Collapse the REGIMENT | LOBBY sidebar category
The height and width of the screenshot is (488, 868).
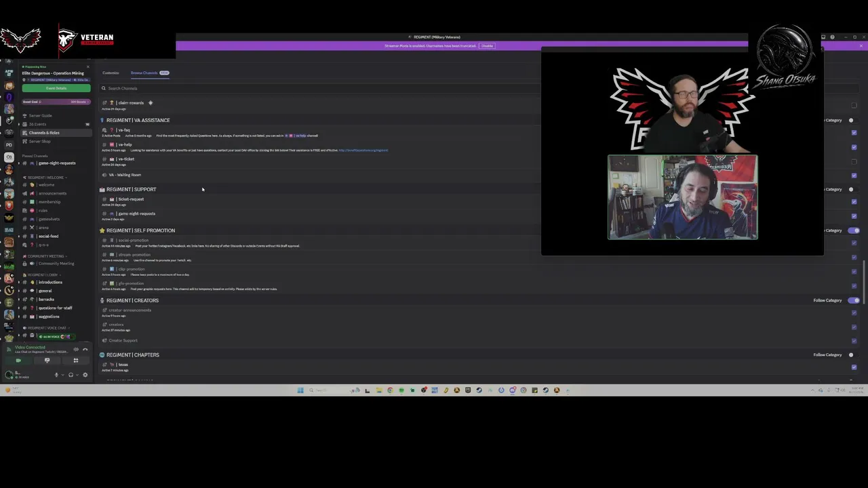coord(41,275)
